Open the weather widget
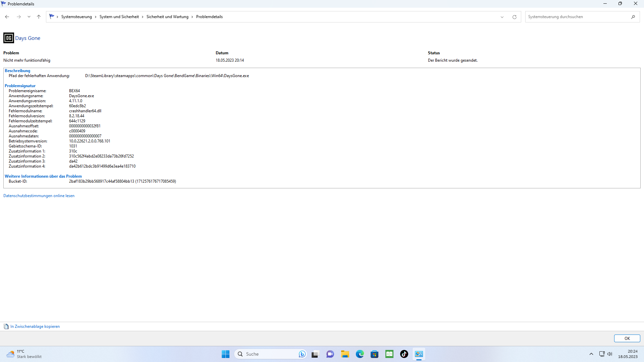 [x=24, y=354]
